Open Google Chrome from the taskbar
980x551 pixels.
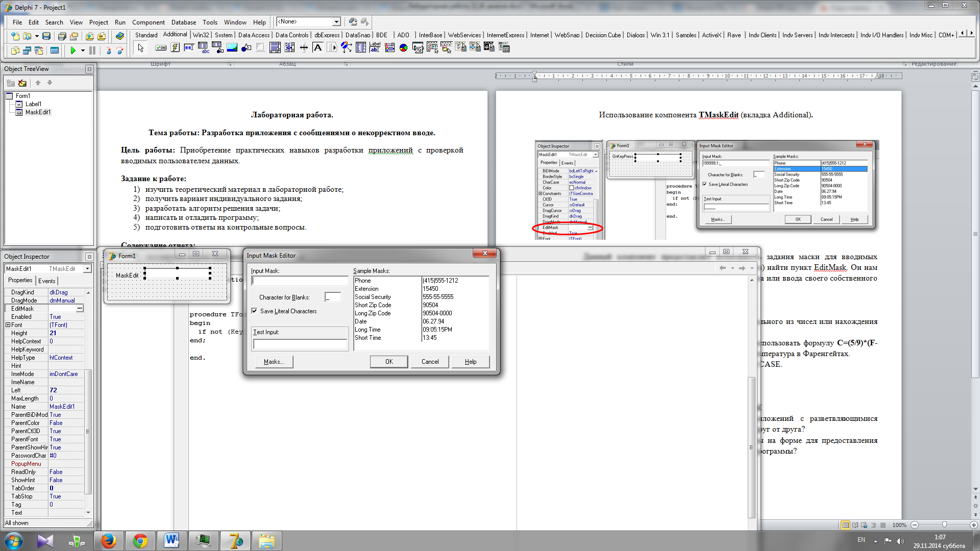pos(140,541)
